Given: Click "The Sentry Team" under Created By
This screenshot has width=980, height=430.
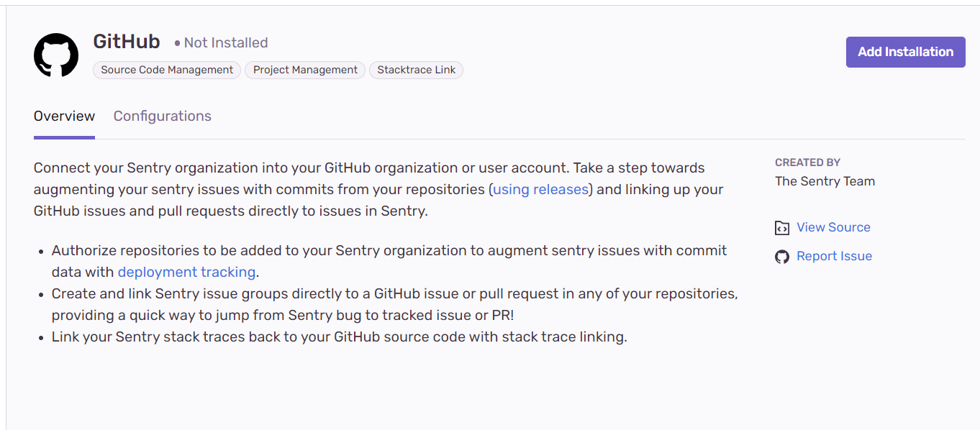Looking at the screenshot, I should [x=825, y=181].
